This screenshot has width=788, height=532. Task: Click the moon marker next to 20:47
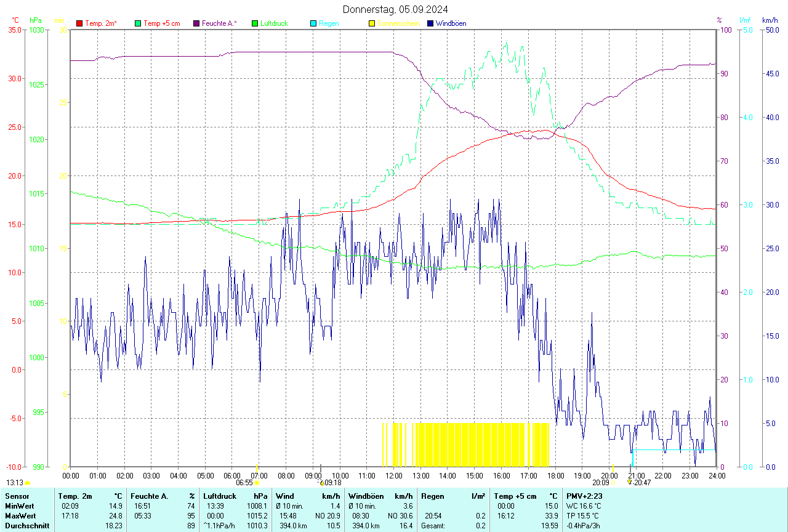(x=630, y=483)
